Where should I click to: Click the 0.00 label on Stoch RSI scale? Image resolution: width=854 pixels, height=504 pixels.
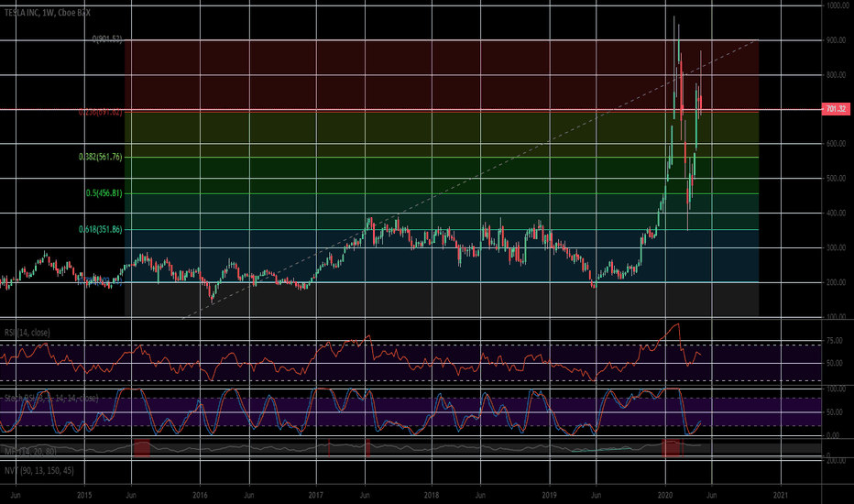point(833,435)
